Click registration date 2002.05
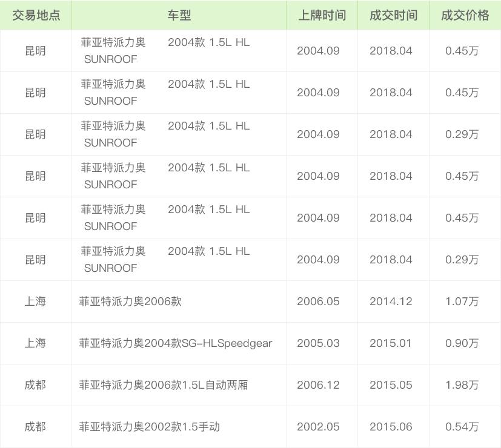Viewport: 501px width, 448px height. (318, 427)
